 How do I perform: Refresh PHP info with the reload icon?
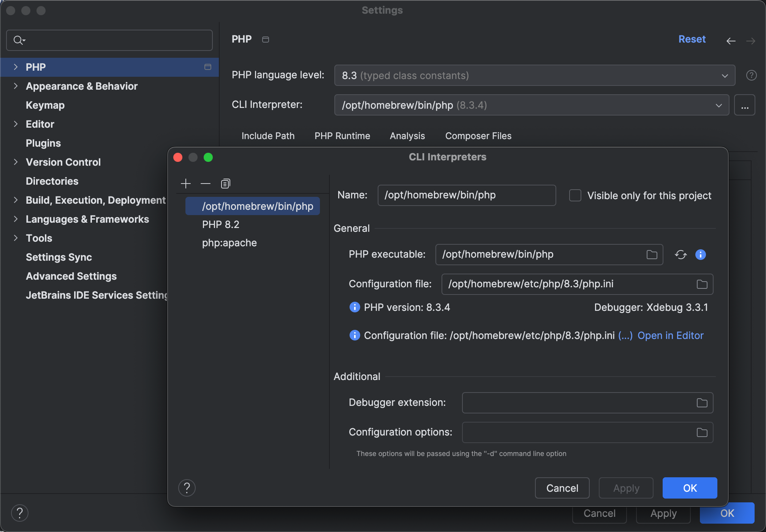[x=681, y=255]
